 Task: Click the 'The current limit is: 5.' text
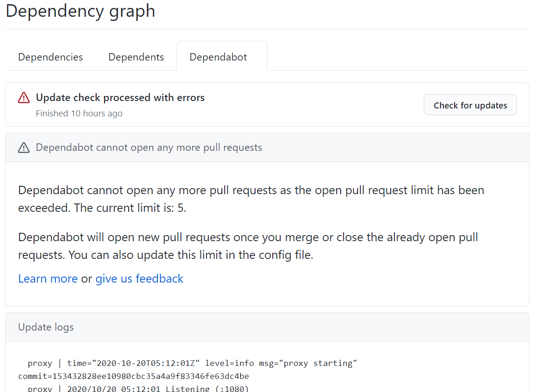tap(130, 208)
